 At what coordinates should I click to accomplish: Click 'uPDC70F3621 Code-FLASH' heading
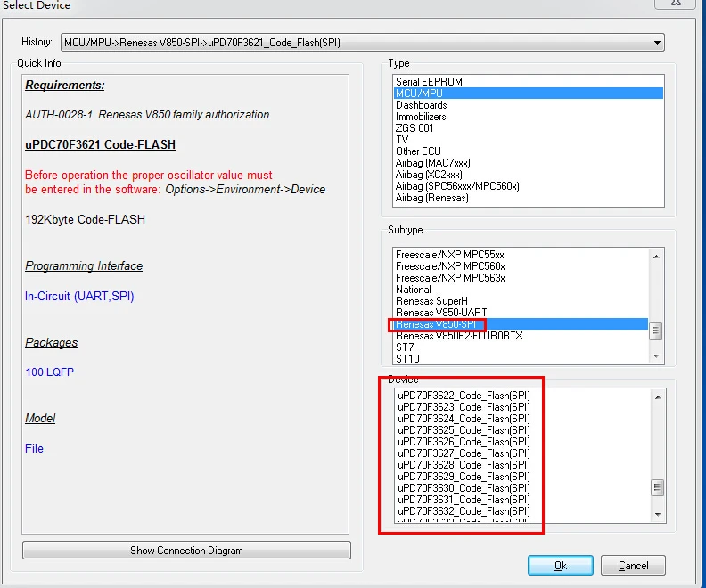[x=100, y=145]
